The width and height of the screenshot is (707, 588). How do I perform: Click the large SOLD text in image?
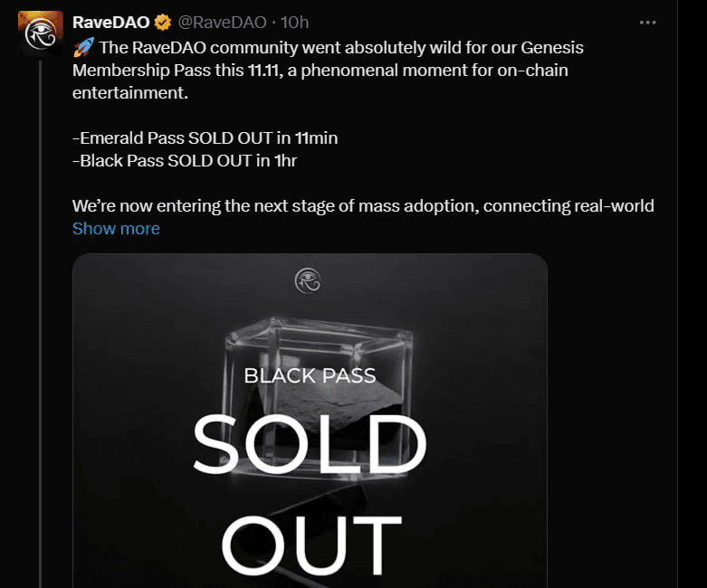click(310, 445)
